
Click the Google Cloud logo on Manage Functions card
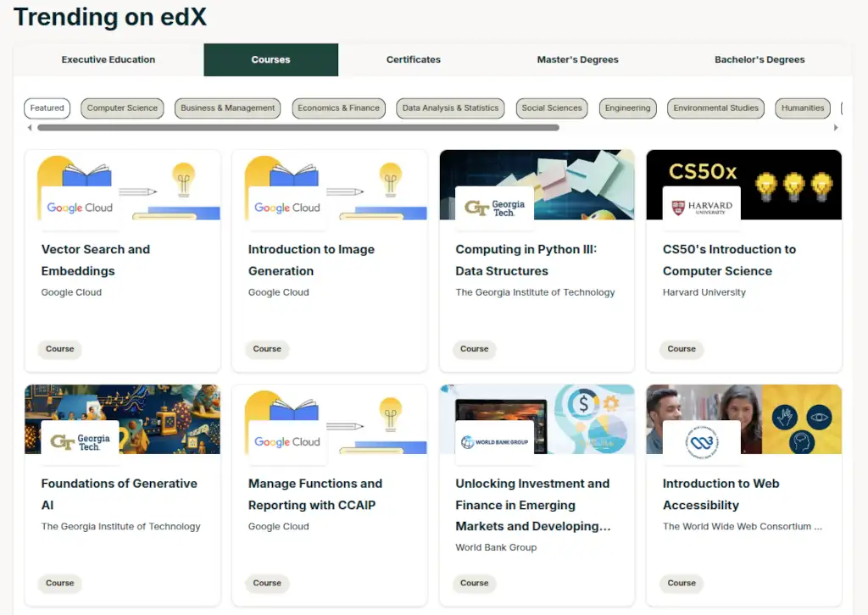click(286, 440)
